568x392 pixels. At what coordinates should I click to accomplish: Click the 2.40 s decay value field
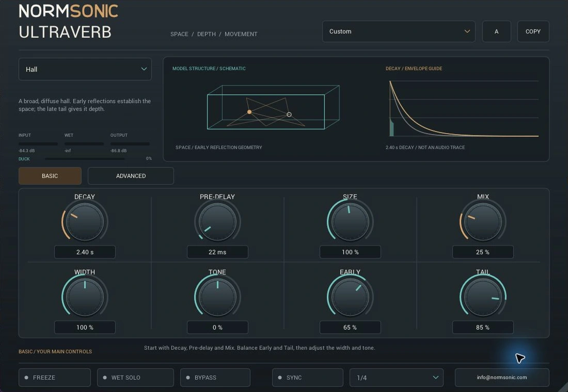coord(85,252)
